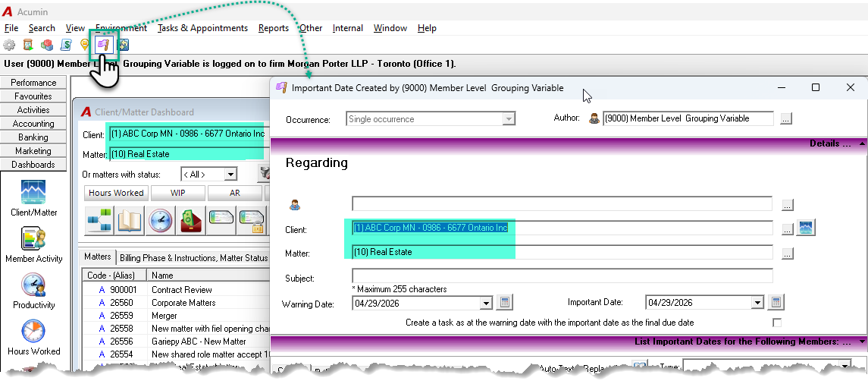Click the cheque with padlock icon
The image size is (868, 381).
tap(252, 220)
